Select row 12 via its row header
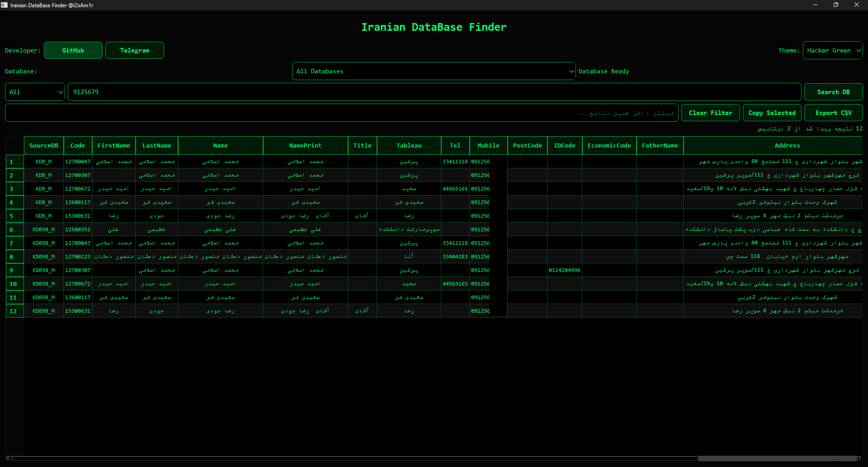The width and height of the screenshot is (868, 467). click(15, 311)
